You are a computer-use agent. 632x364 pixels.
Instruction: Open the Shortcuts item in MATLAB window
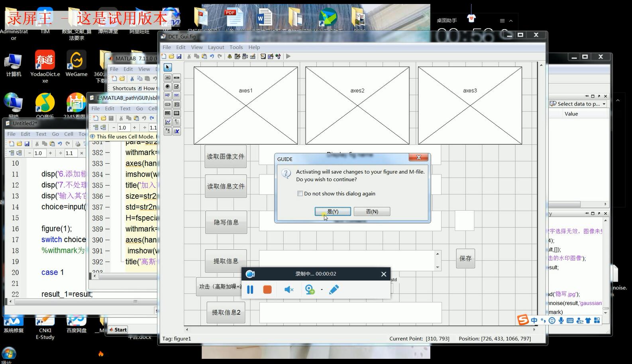coord(124,88)
